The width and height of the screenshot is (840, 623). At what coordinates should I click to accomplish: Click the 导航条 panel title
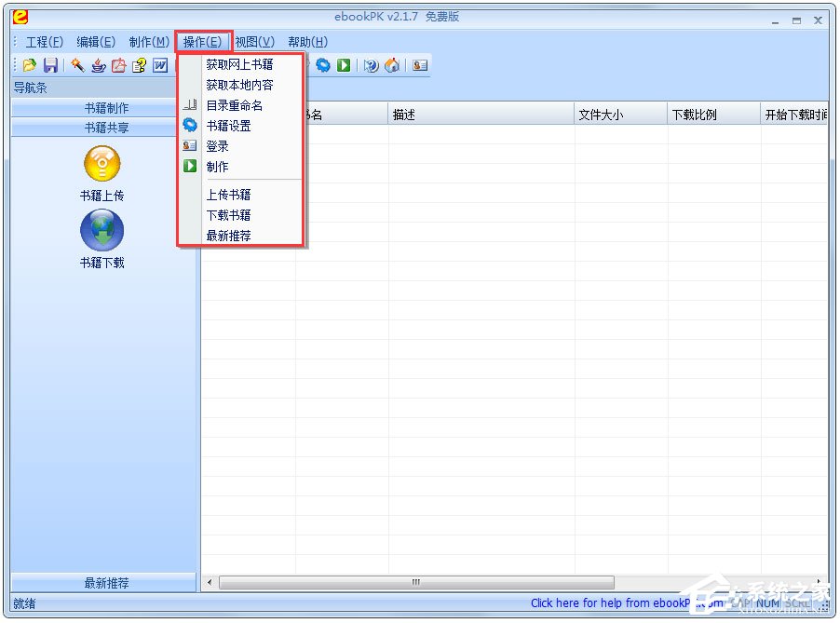tap(31, 88)
